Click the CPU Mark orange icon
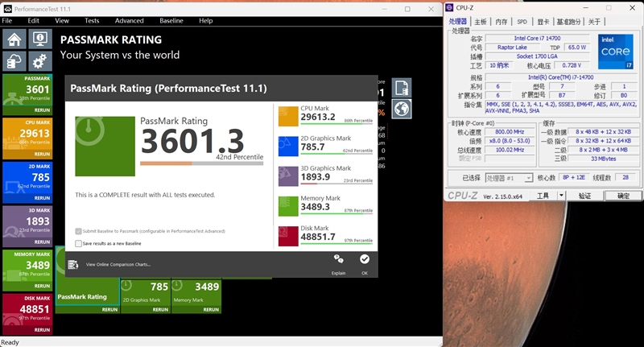Image resolution: width=644 pixels, height=347 pixels. (x=288, y=116)
